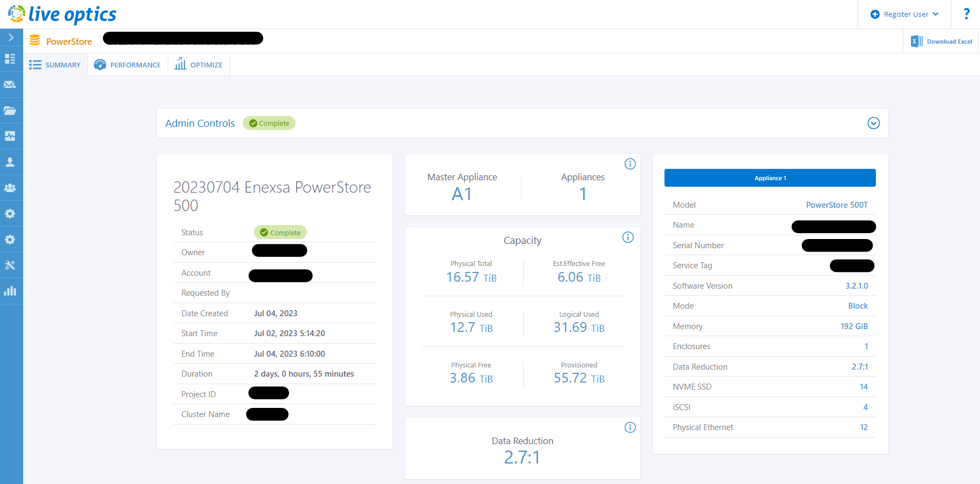The image size is (980, 484).
Task: Select the Appliance 1 button
Action: 770,178
